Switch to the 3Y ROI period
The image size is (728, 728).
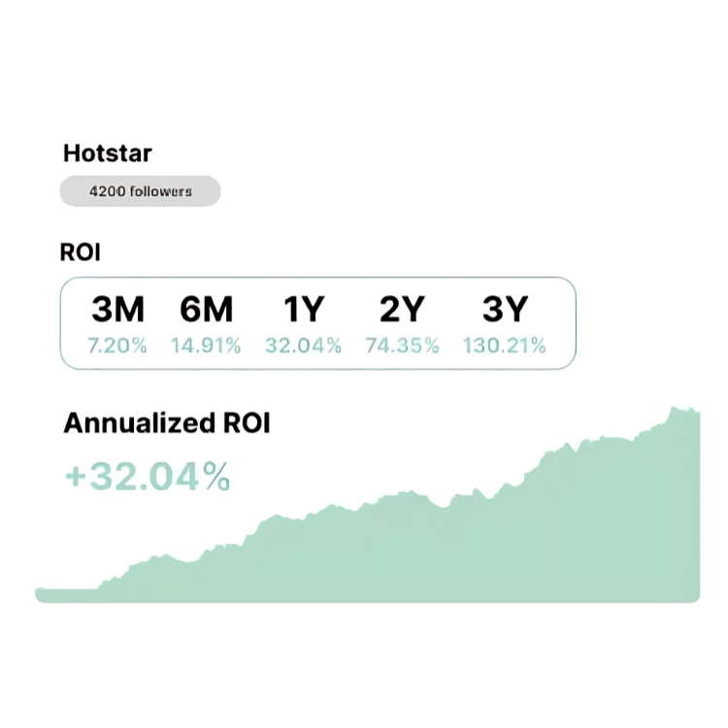point(504,310)
